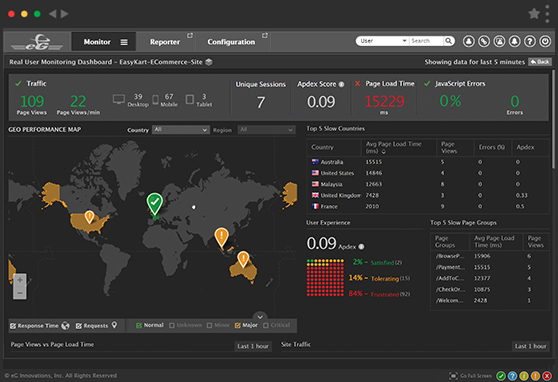Click the orange major status icon in footer

pos(535,376)
